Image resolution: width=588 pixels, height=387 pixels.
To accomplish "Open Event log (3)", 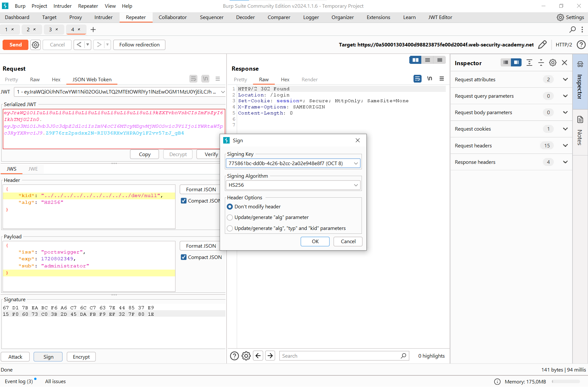I will point(19,381).
